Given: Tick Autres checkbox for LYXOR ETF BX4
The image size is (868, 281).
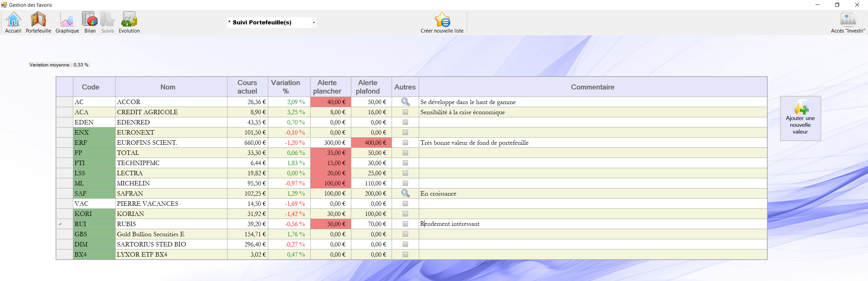Looking at the screenshot, I should [405, 255].
